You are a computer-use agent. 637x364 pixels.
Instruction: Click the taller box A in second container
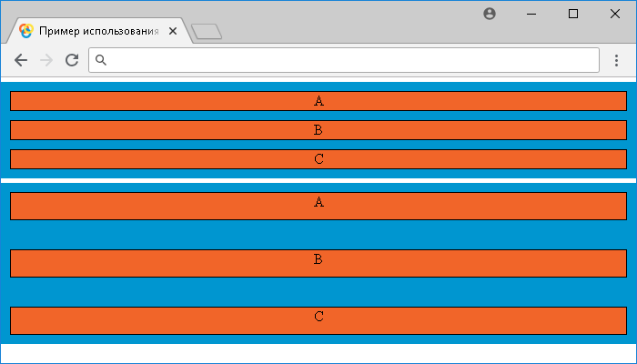[x=318, y=206]
